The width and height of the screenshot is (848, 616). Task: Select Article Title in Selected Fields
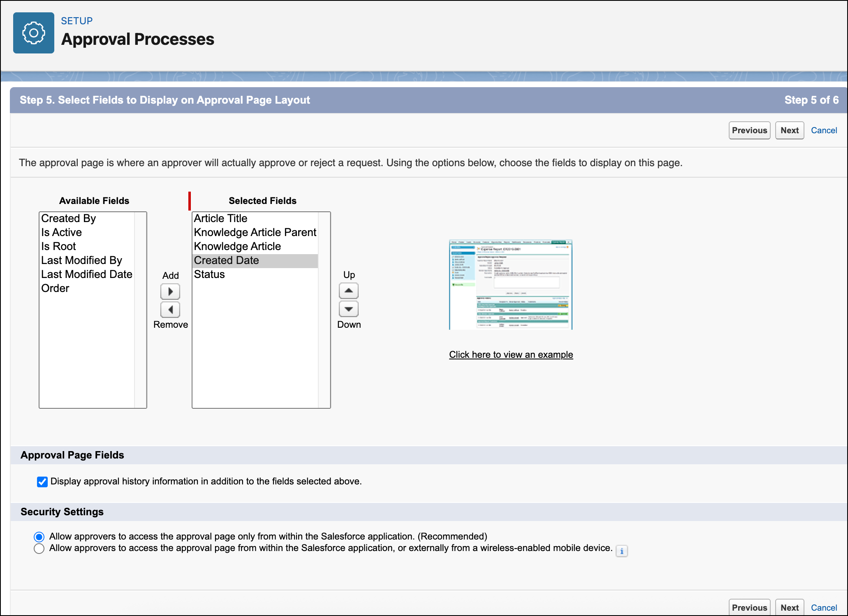click(255, 218)
